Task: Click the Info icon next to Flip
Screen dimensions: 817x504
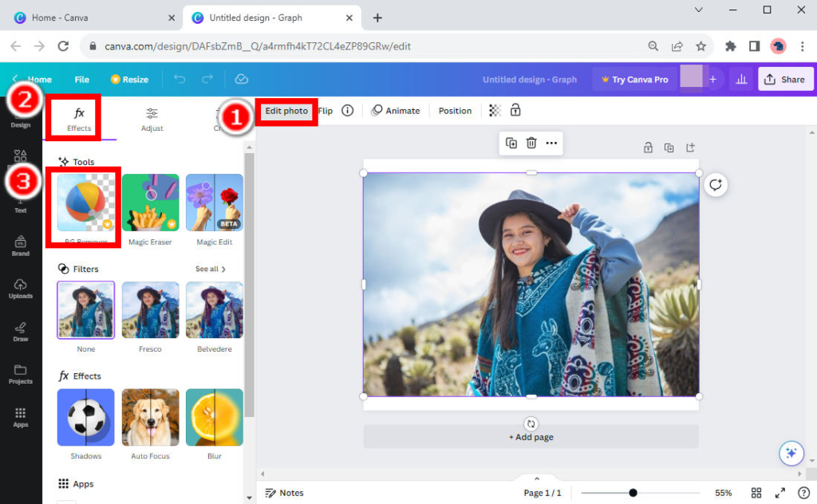Action: 347,111
